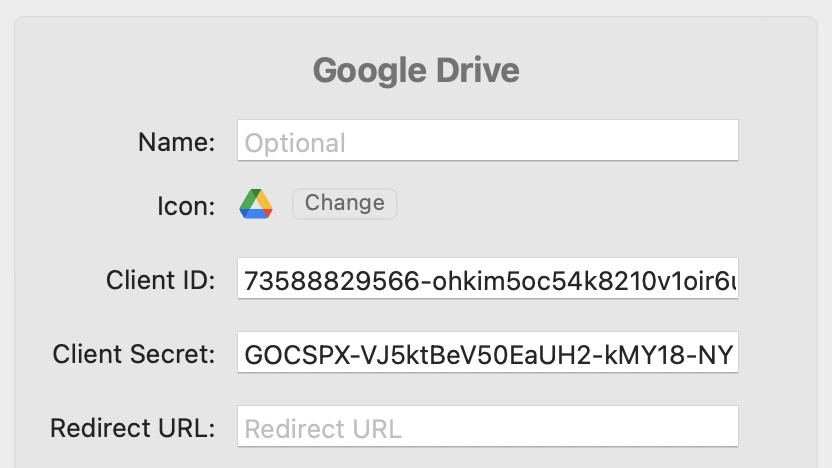Click the Google Drive logo icon
This screenshot has height=468, width=832.
tap(256, 204)
